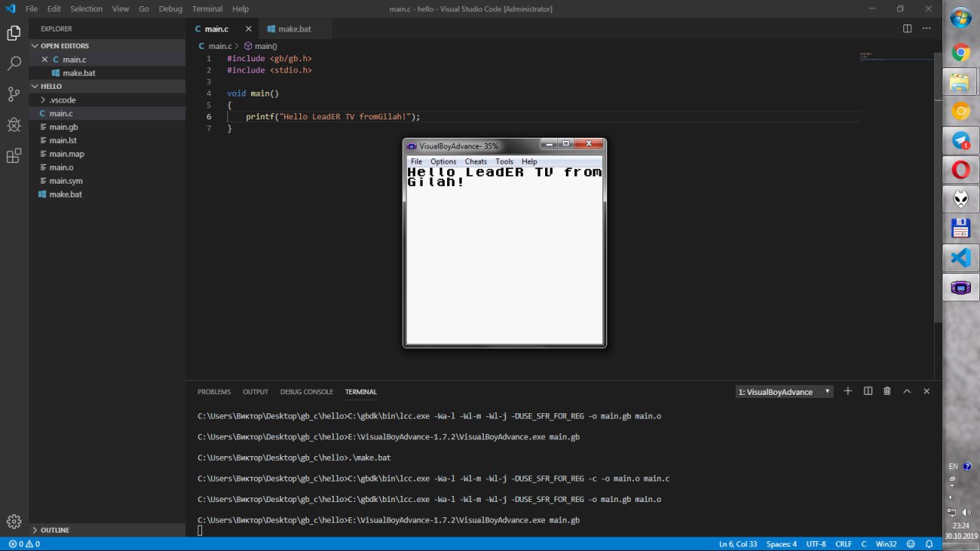This screenshot has width=980, height=551.
Task: Switch to the make.bat editor tab
Action: coord(295,29)
